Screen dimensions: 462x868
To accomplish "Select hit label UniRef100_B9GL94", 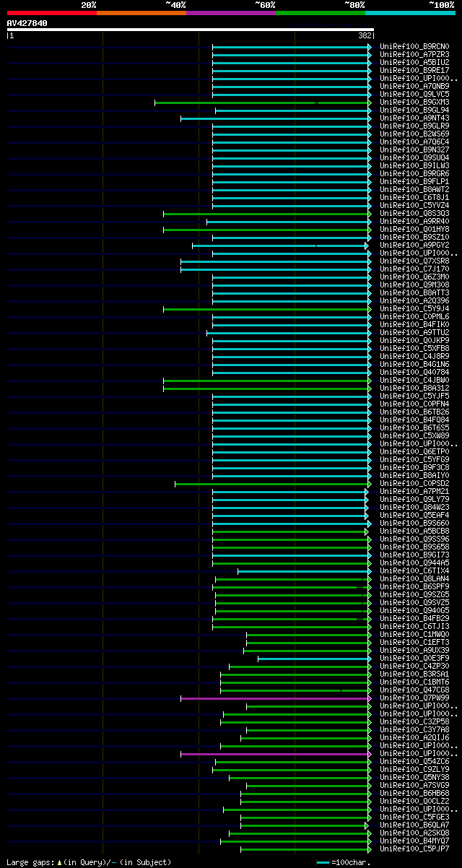I will point(415,110).
